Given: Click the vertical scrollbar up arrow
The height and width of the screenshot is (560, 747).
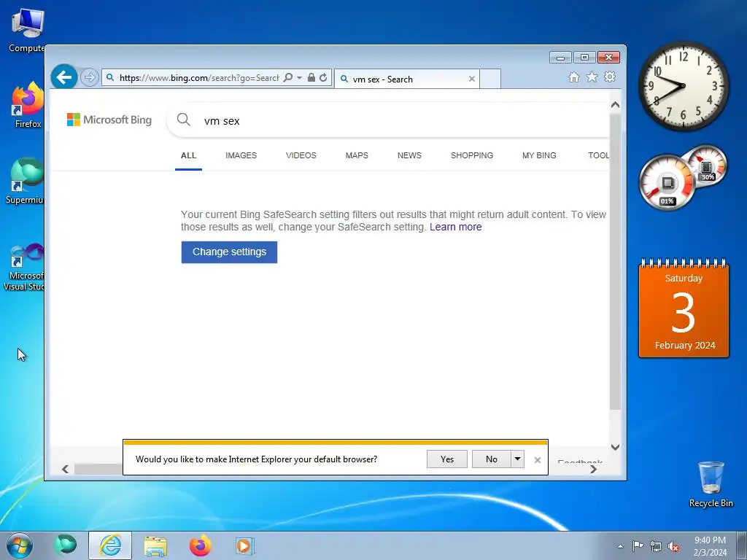Looking at the screenshot, I should pyautogui.click(x=615, y=105).
